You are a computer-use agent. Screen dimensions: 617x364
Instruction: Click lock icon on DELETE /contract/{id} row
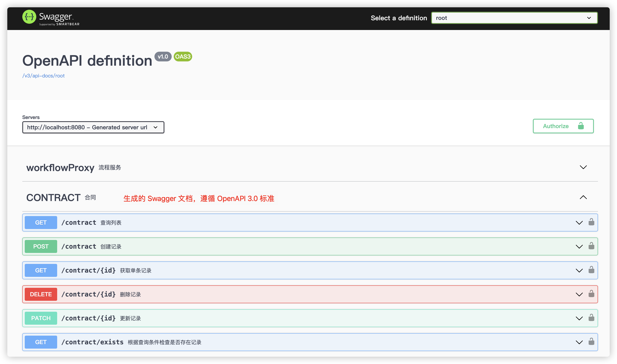591,294
